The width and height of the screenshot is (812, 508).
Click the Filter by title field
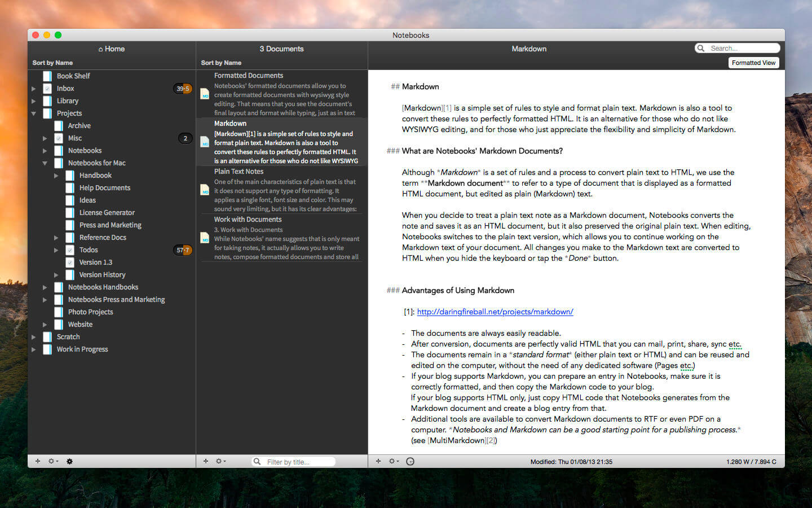coord(298,462)
